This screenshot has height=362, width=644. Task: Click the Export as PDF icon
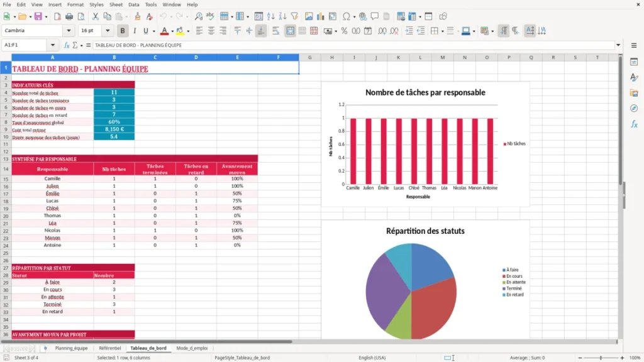coord(57,16)
